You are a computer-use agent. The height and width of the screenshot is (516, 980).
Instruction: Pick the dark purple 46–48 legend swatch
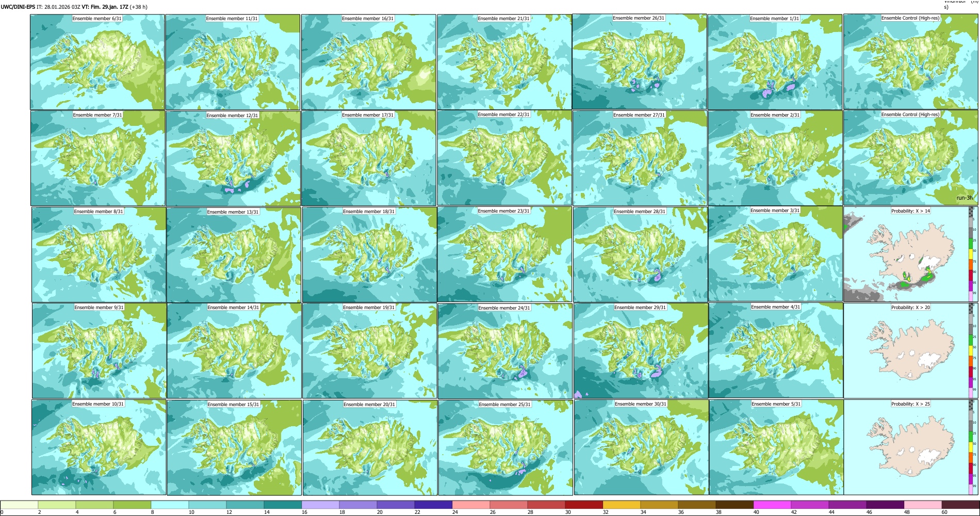point(885,505)
